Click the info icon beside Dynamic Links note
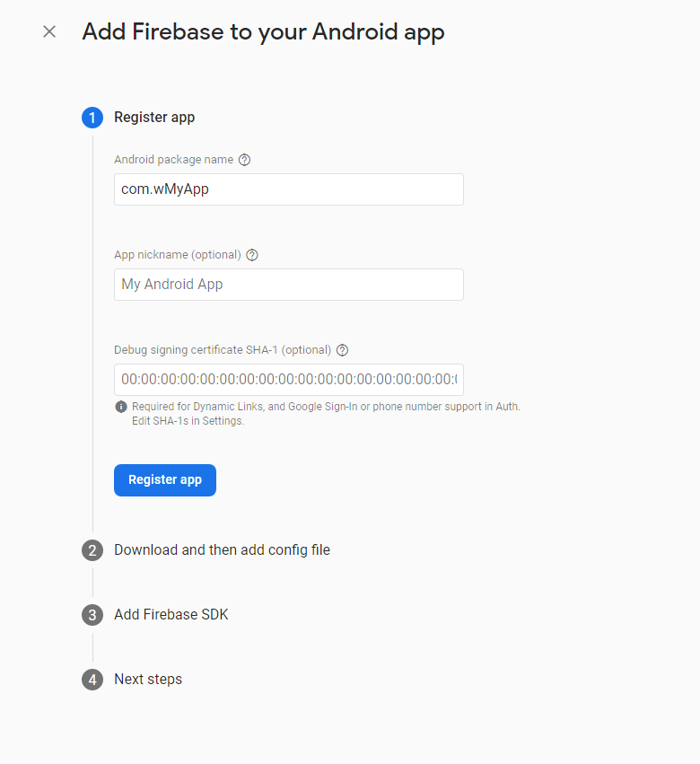Image resolution: width=700 pixels, height=764 pixels. pyautogui.click(x=121, y=407)
